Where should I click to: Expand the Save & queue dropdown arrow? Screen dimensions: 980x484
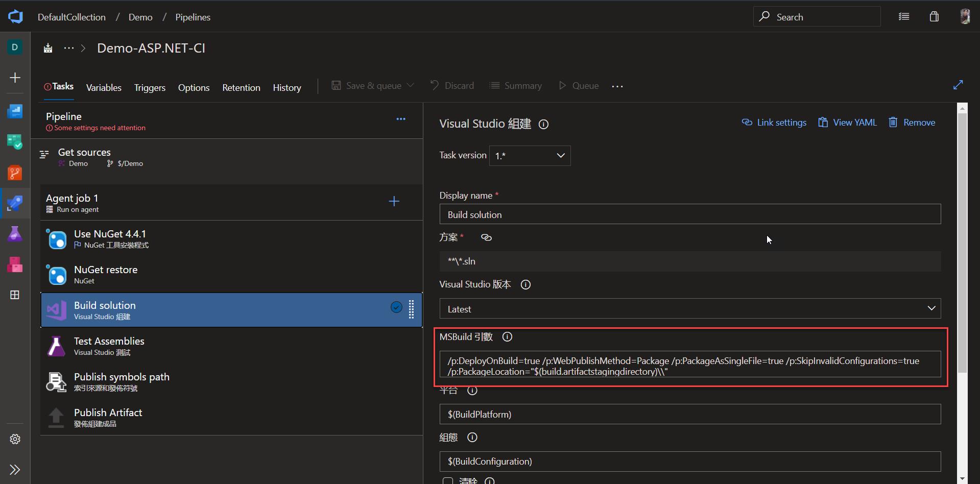click(411, 85)
